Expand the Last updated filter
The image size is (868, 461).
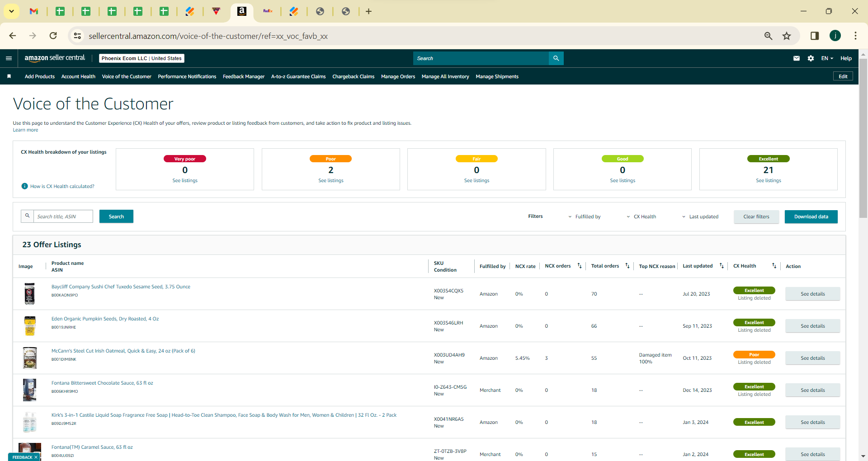tap(700, 216)
